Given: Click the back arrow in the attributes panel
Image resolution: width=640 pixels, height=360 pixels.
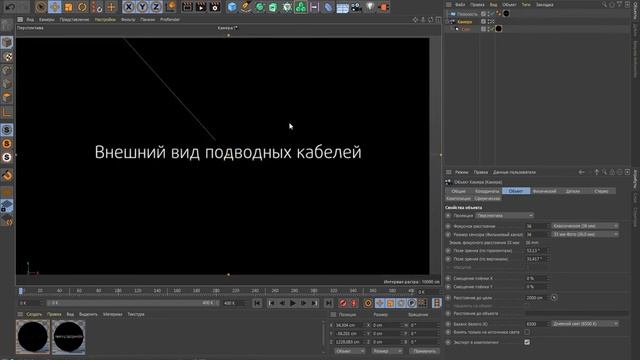Looking at the screenshot, I should click(x=581, y=172).
